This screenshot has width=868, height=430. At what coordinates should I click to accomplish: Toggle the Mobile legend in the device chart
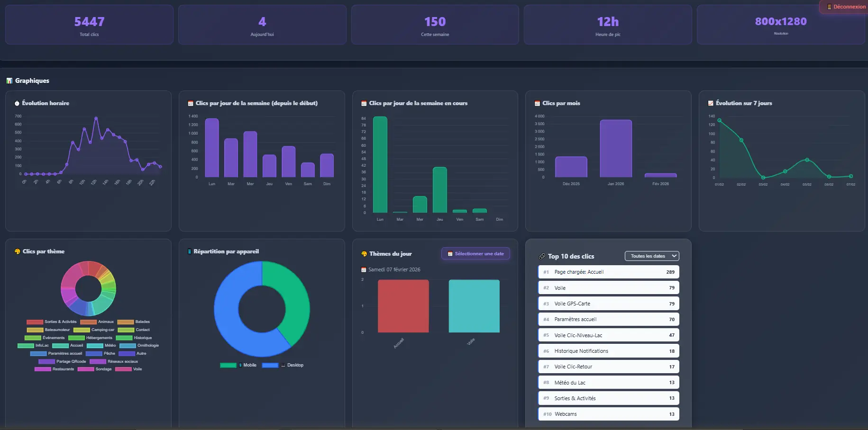pos(238,365)
